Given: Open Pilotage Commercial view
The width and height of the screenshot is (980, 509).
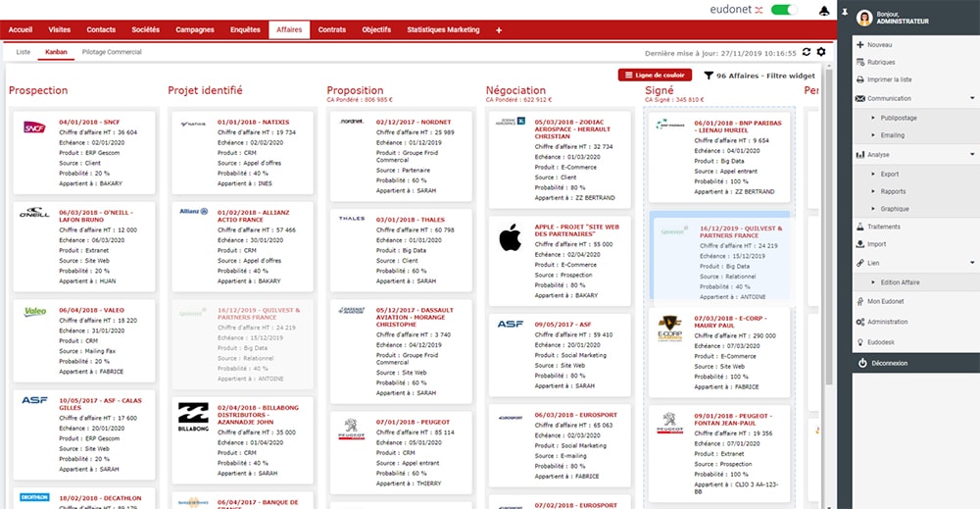Looking at the screenshot, I should [x=112, y=52].
